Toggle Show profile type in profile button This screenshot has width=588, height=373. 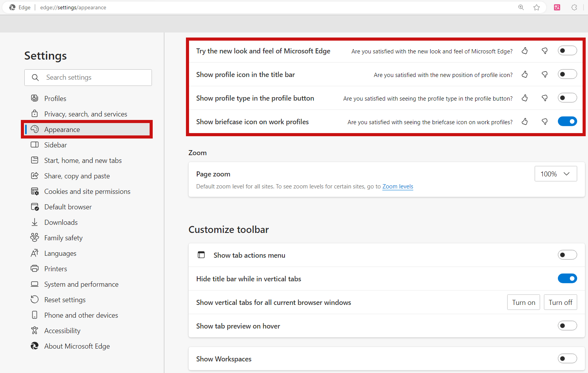567,98
